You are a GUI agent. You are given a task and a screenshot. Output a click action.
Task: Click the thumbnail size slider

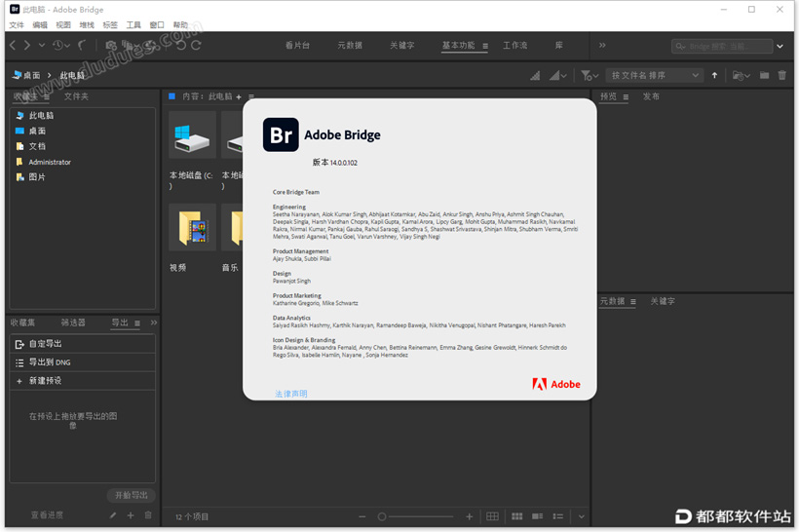pyautogui.click(x=415, y=516)
